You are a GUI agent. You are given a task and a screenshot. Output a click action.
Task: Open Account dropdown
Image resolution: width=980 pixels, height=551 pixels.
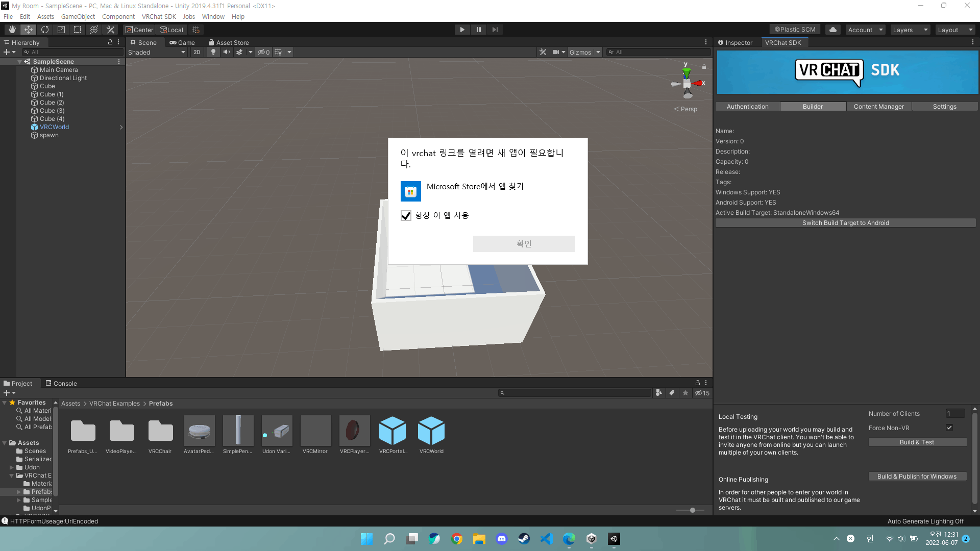point(865,30)
